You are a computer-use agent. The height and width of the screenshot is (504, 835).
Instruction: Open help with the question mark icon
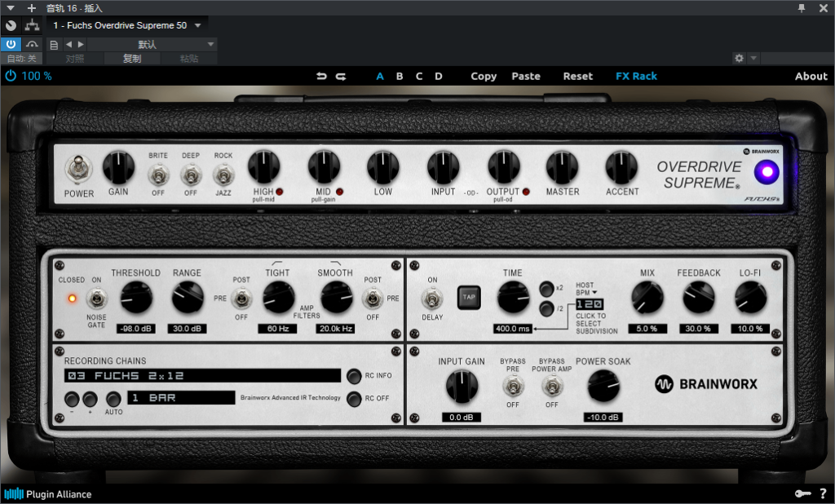coord(824,494)
